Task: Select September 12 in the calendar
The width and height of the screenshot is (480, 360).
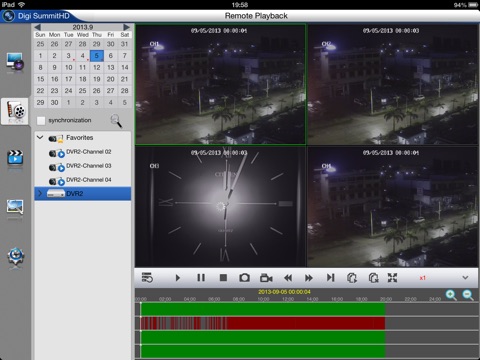Action: pos(97,67)
